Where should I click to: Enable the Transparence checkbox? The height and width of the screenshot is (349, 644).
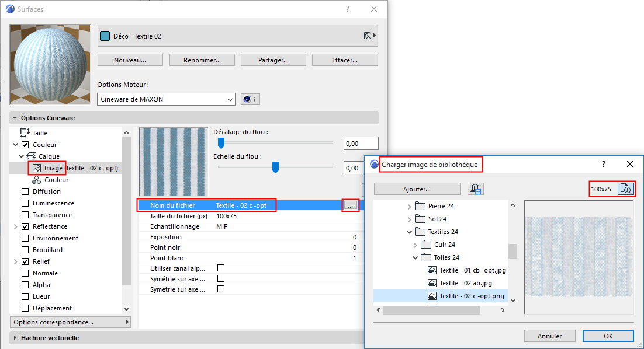pyautogui.click(x=25, y=215)
